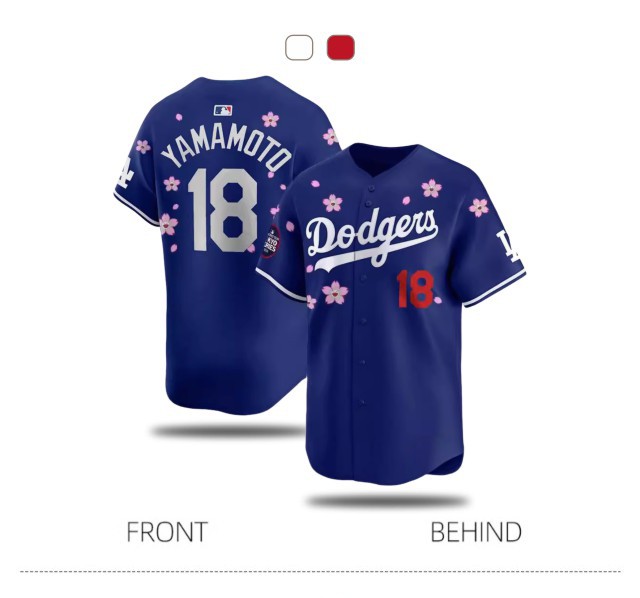Click the LA logo on the right jersey's sleeve

click(507, 245)
